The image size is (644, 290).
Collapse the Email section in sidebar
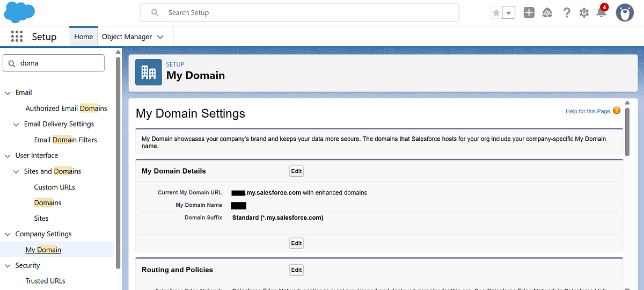8,93
